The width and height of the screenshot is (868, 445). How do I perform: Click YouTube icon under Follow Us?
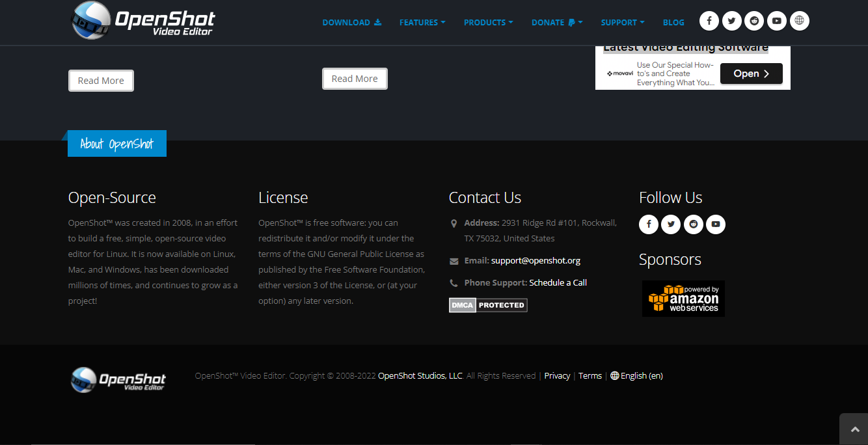tap(716, 224)
